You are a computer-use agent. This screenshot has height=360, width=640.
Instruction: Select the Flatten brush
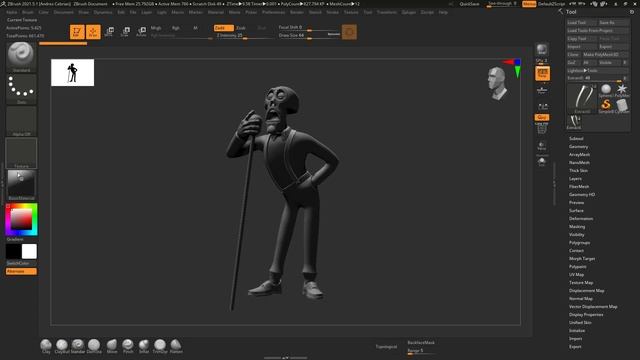(x=176, y=346)
